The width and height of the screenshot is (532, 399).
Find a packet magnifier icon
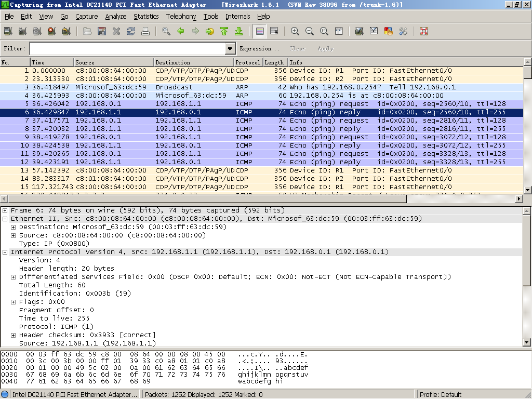(x=166, y=31)
